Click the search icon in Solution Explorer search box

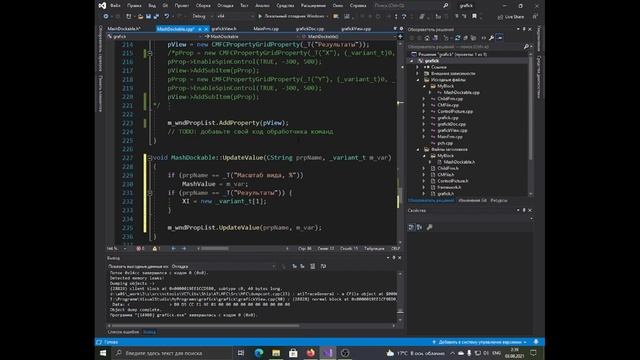point(526,47)
